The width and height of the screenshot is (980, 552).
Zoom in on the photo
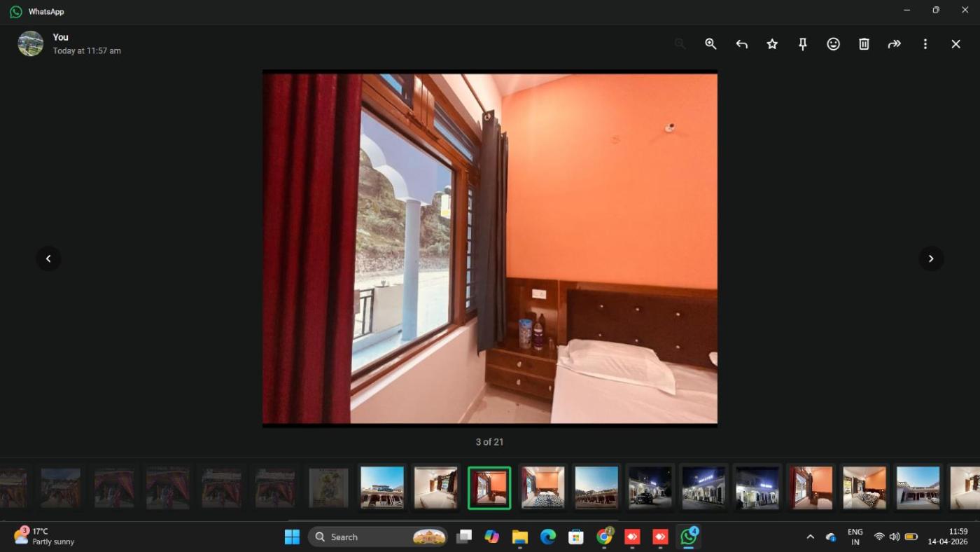[710, 44]
